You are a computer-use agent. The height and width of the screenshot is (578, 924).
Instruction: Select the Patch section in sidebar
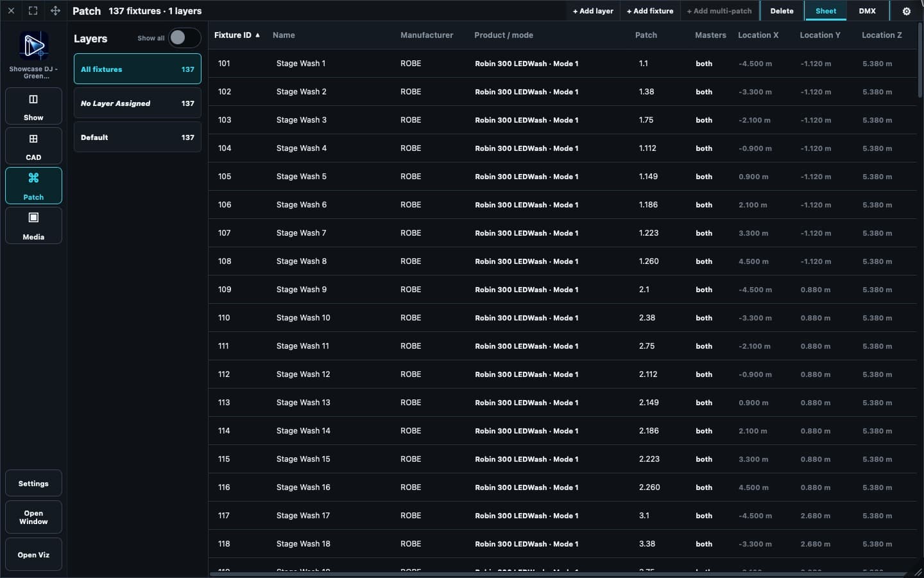pyautogui.click(x=33, y=186)
